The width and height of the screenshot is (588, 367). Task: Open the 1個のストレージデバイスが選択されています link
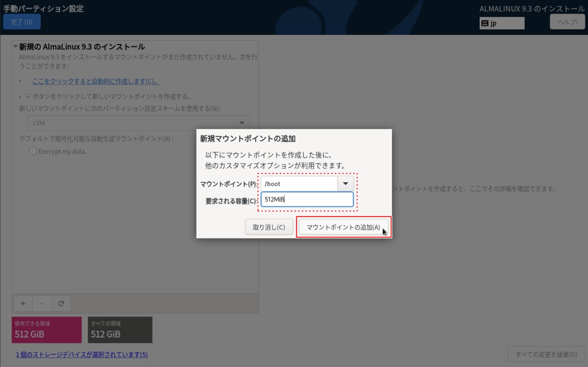pos(82,355)
